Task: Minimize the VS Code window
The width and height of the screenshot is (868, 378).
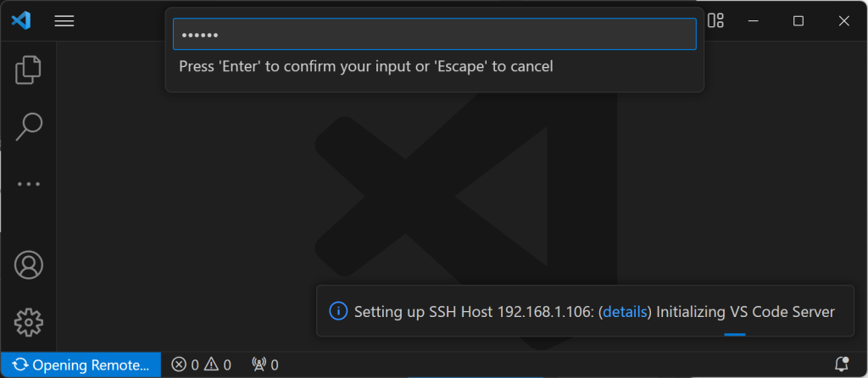Action: pos(754,21)
